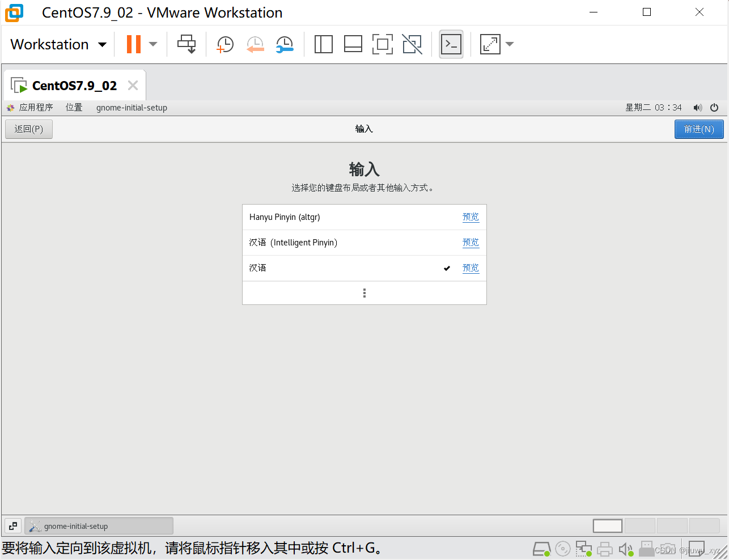Click the VMware Workstation logo icon

(14, 12)
